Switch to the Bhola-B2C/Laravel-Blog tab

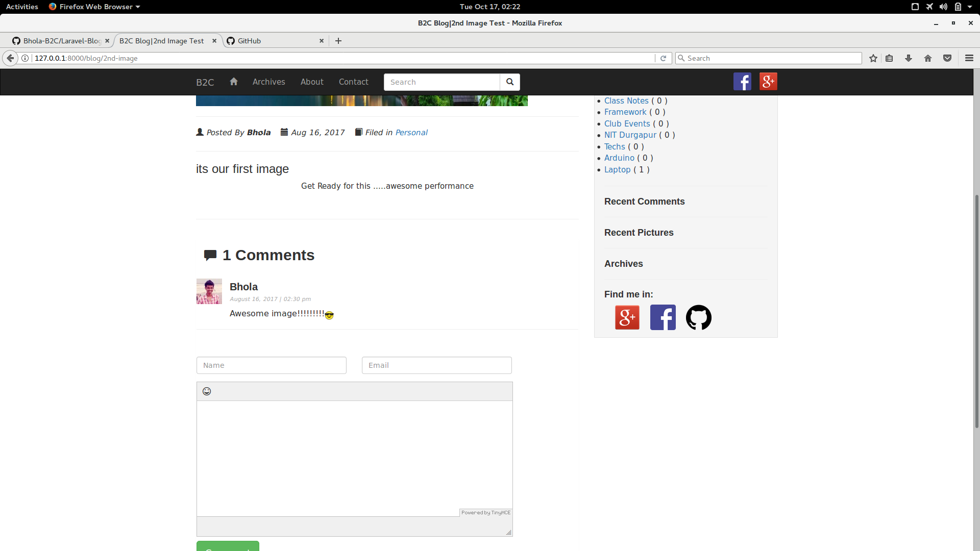[61, 41]
